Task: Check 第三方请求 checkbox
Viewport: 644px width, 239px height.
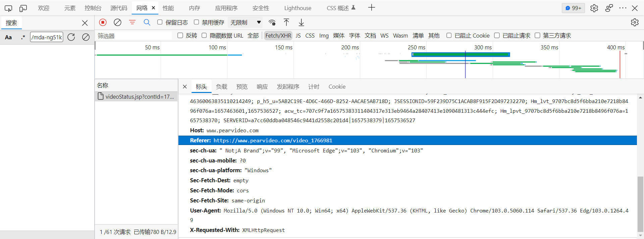Action: (537, 35)
